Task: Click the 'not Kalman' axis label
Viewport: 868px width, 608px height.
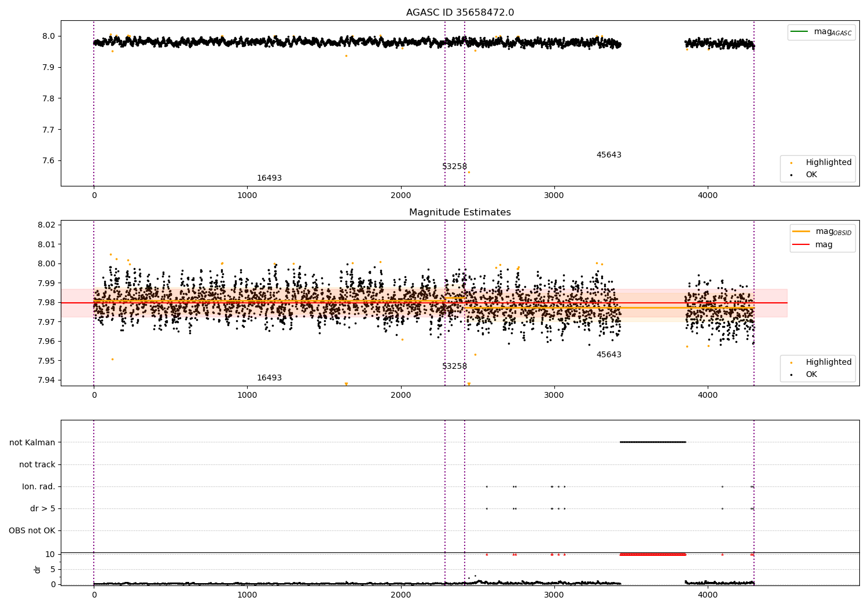Action: (32, 442)
